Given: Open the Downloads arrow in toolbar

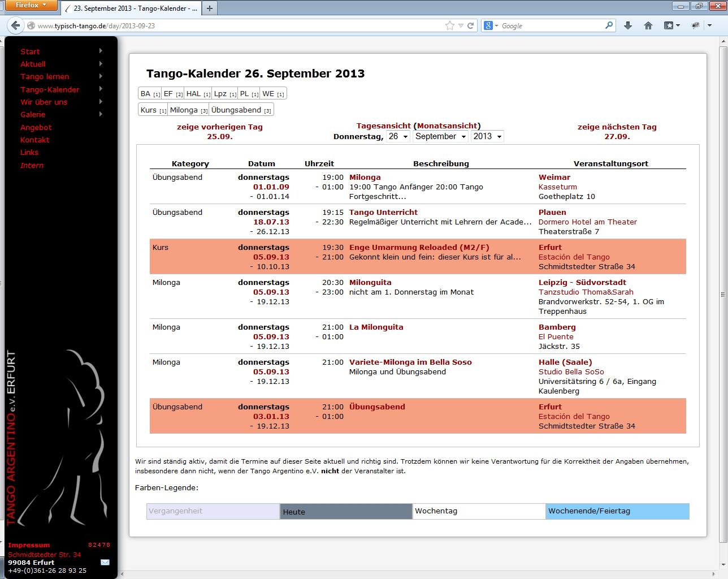Looking at the screenshot, I should point(627,25).
